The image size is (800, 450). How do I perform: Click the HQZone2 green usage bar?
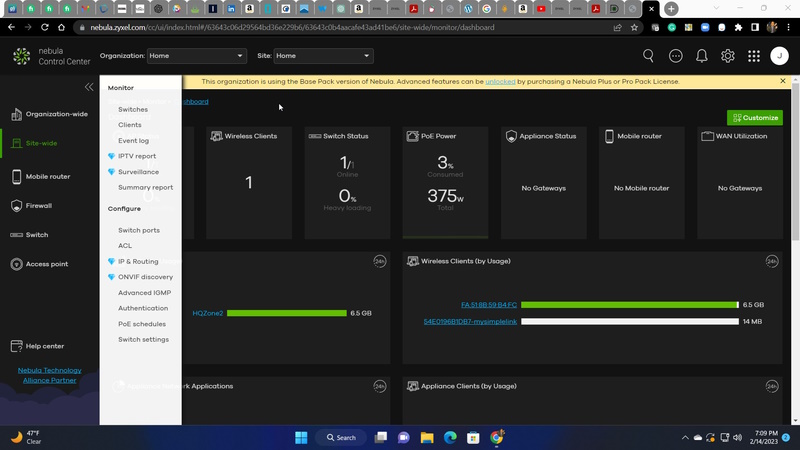pos(287,313)
